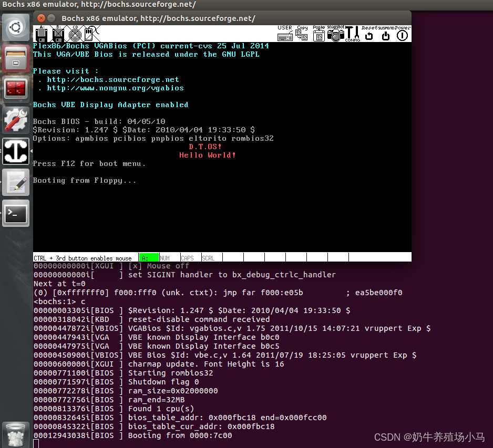This screenshot has width=493, height=448.
Task: Click the Paste clipboard icon
Action: (319, 33)
